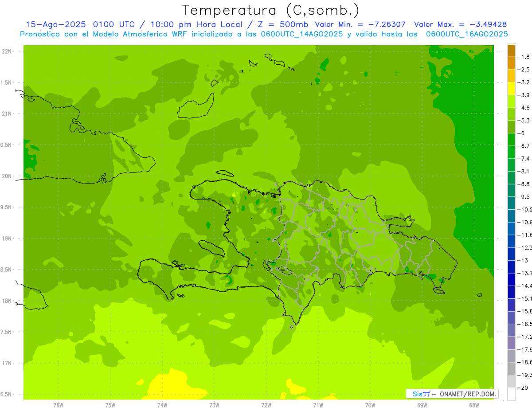Click the "-13" colorbar label
The image size is (532, 411).
(x=523, y=260)
